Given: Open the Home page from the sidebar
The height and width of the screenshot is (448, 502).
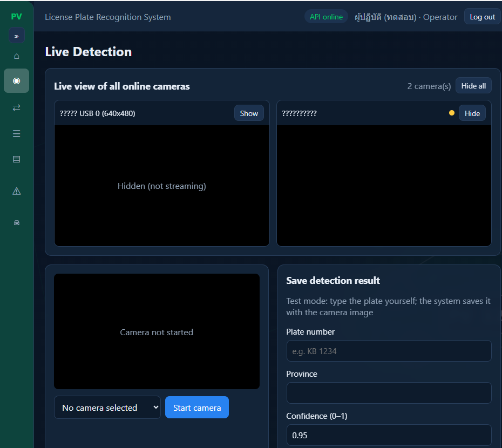Looking at the screenshot, I should click(17, 56).
